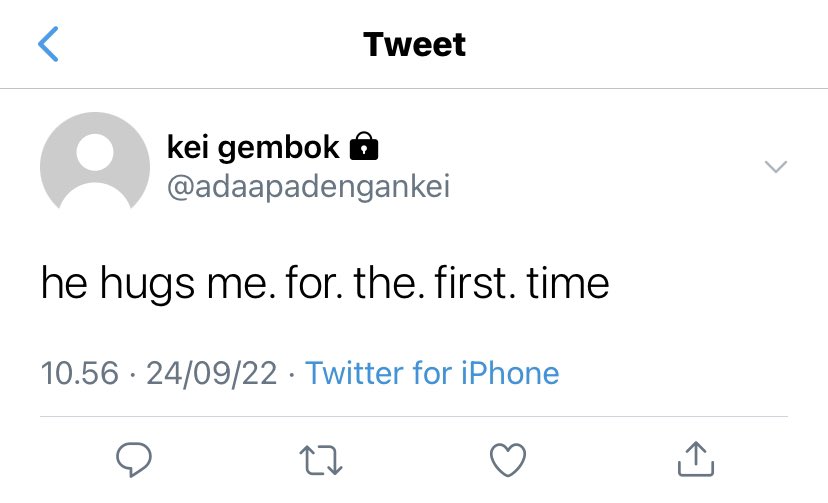This screenshot has width=828, height=503.
Task: Tap the head circle inside the avatar
Action: (95, 152)
